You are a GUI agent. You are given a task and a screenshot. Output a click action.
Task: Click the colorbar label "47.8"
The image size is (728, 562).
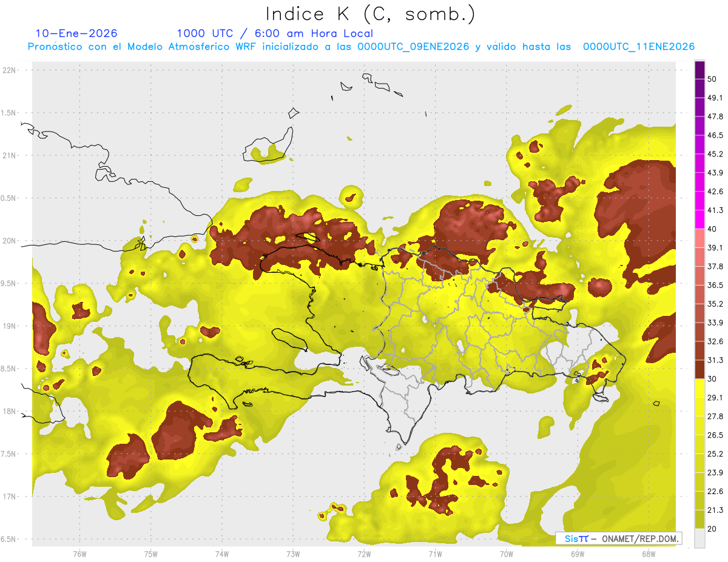click(x=715, y=116)
